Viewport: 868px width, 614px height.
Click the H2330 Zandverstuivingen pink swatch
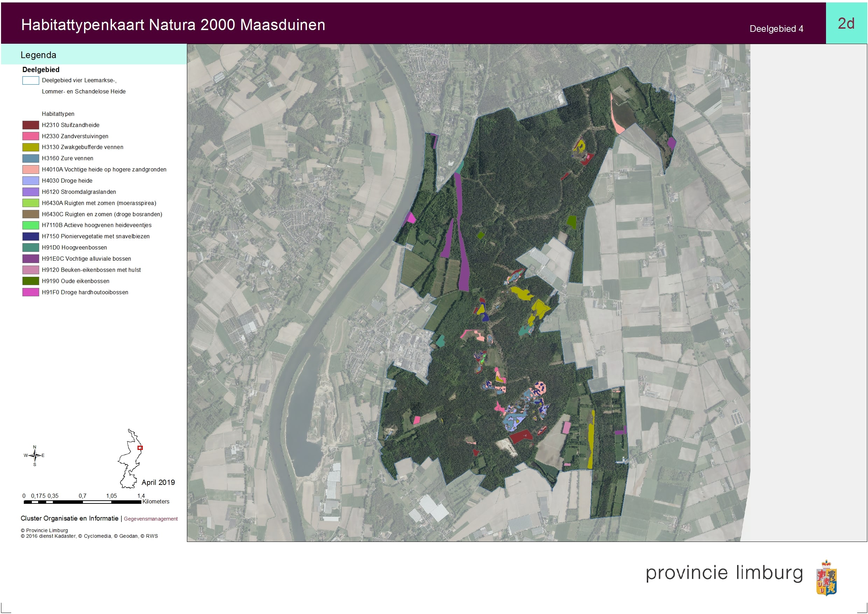pyautogui.click(x=31, y=136)
